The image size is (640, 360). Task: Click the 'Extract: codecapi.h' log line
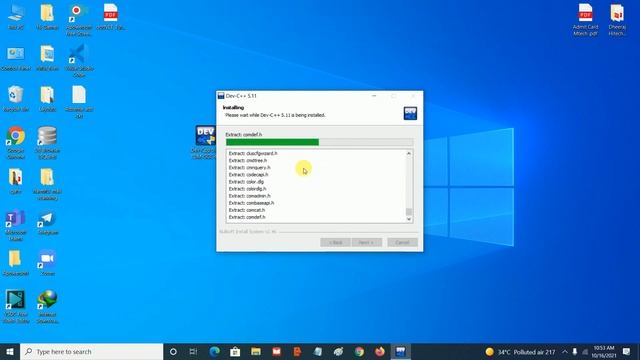pyautogui.click(x=248, y=174)
